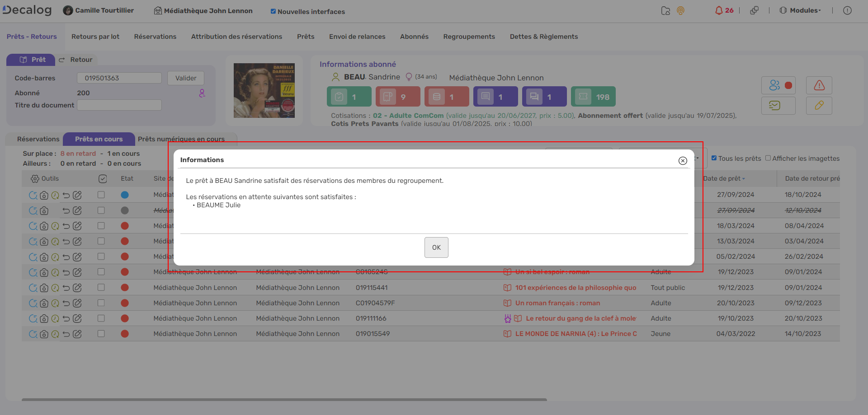Click the red warning triangle button
The image size is (868, 415).
819,85
